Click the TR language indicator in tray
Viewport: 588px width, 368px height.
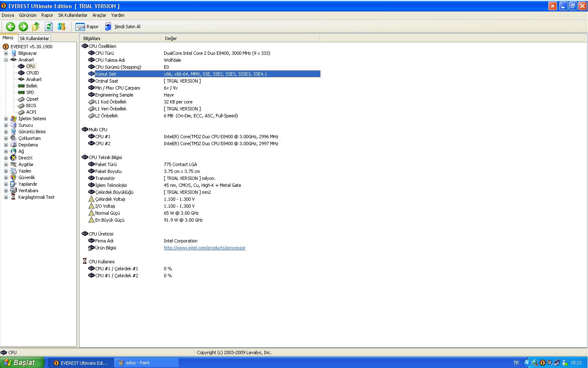coord(516,363)
